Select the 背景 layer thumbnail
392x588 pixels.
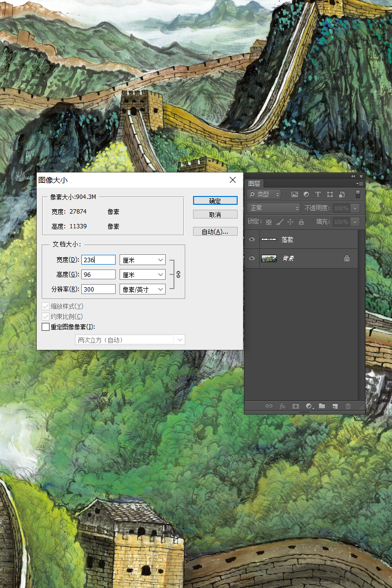[269, 258]
